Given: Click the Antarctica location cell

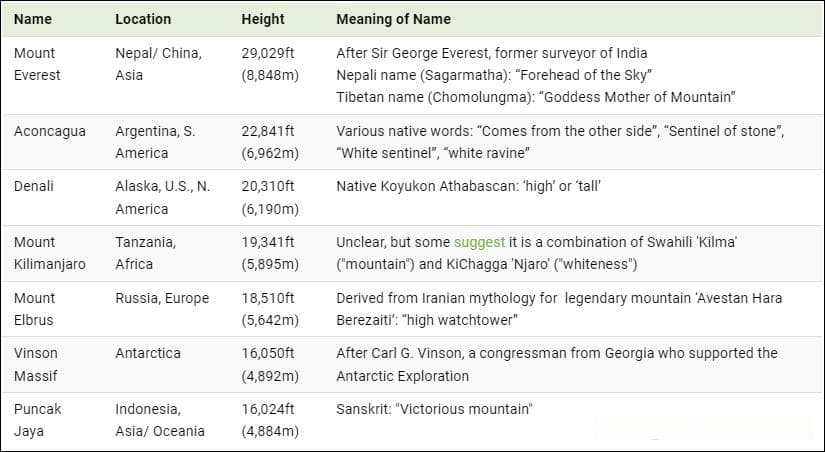Looking at the screenshot, I should (148, 353).
